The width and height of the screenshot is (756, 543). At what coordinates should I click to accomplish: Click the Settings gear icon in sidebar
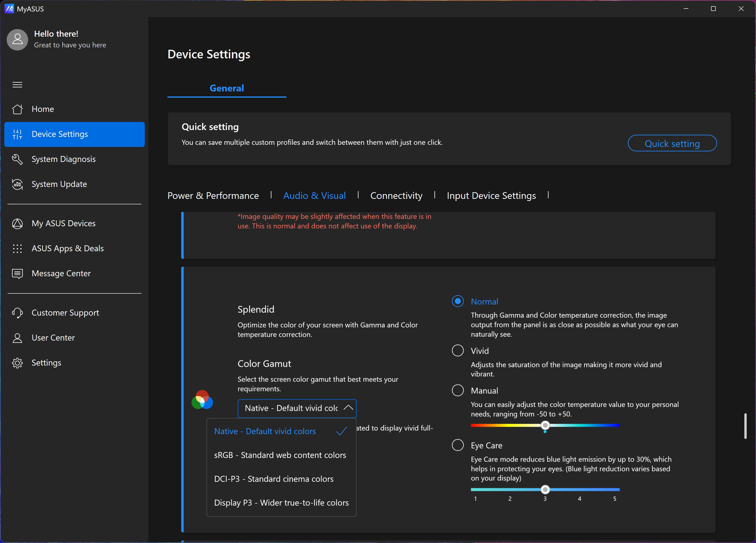[17, 363]
